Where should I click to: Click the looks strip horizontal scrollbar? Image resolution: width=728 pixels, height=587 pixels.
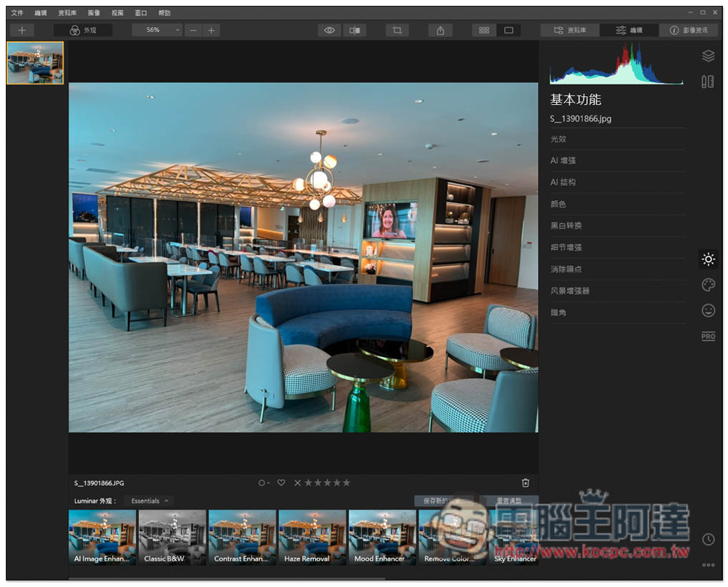226,579
